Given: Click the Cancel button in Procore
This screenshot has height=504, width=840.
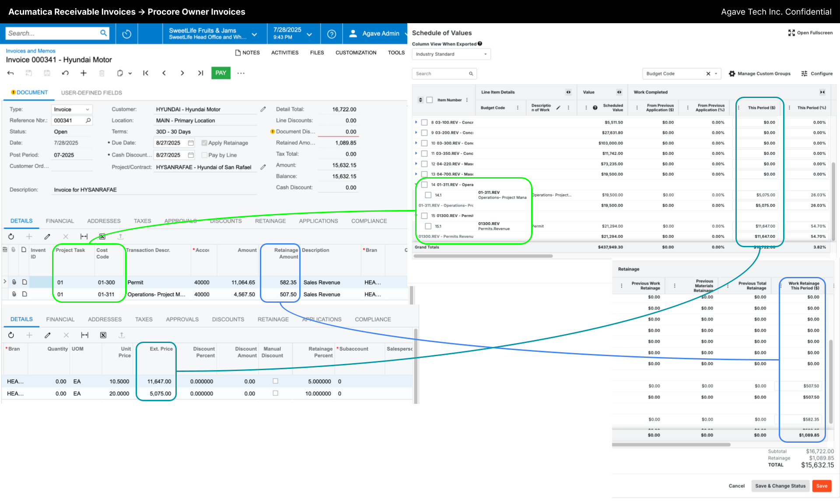Looking at the screenshot, I should click(x=737, y=486).
